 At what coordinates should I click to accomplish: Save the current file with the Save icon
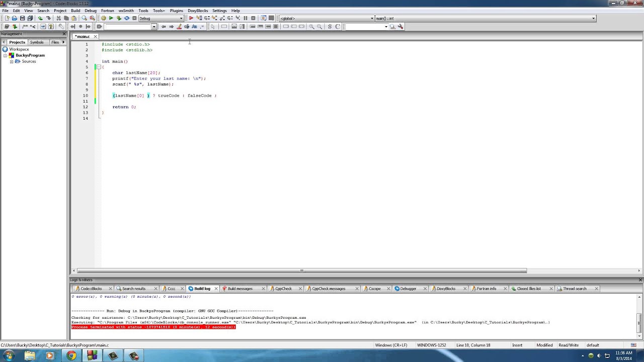coord(23,18)
